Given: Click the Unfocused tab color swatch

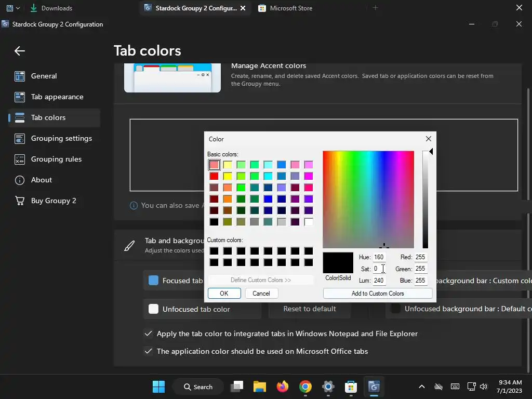Looking at the screenshot, I should [x=153, y=309].
